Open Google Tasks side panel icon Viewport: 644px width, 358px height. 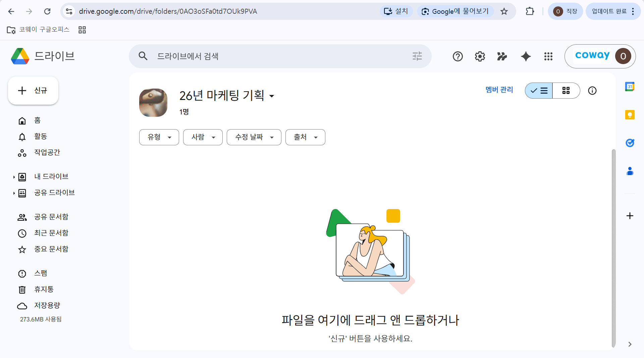point(630,143)
